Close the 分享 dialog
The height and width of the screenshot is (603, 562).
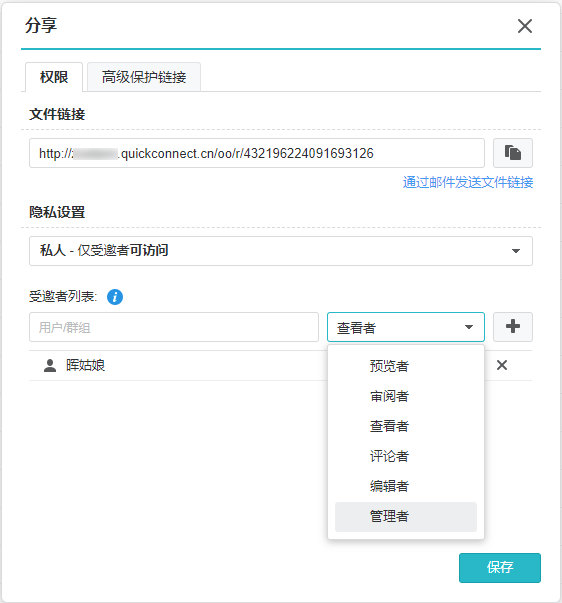(525, 26)
